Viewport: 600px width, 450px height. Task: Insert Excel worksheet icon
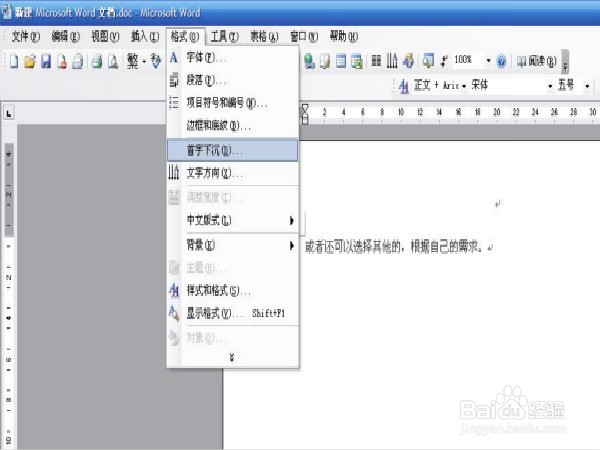(357, 61)
